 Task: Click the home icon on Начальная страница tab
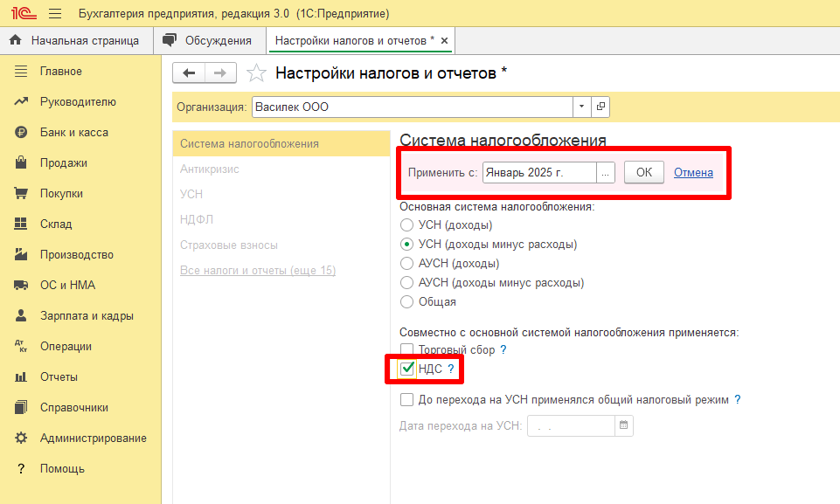(x=16, y=40)
